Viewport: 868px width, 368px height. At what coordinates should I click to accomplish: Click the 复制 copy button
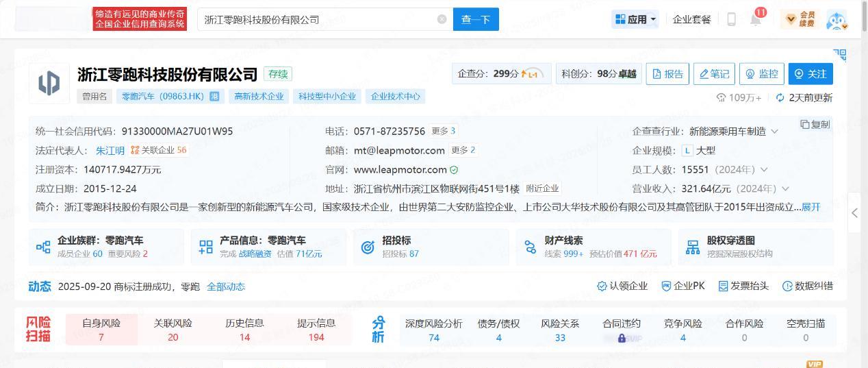pyautogui.click(x=815, y=124)
